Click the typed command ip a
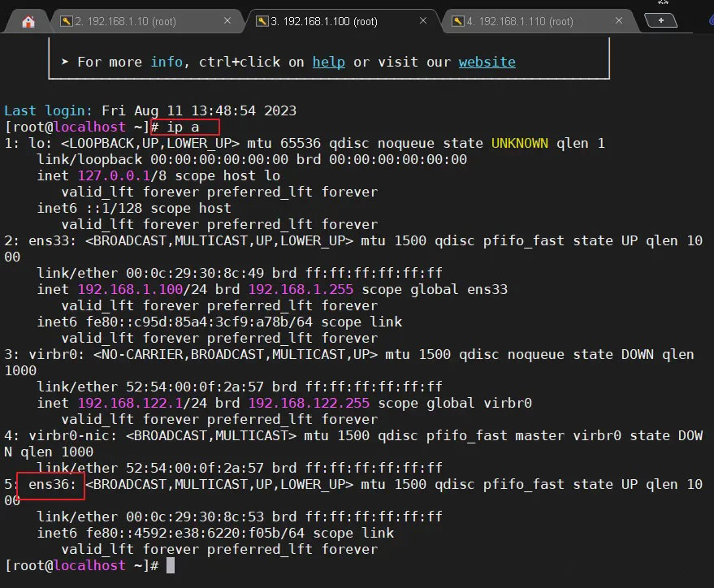The height and width of the screenshot is (588, 714). (x=183, y=127)
